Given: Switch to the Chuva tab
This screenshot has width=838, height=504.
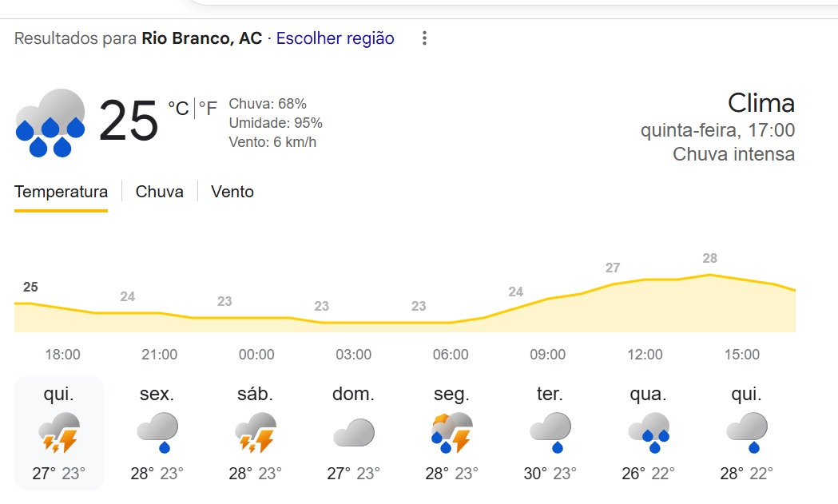Looking at the screenshot, I should click(159, 192).
